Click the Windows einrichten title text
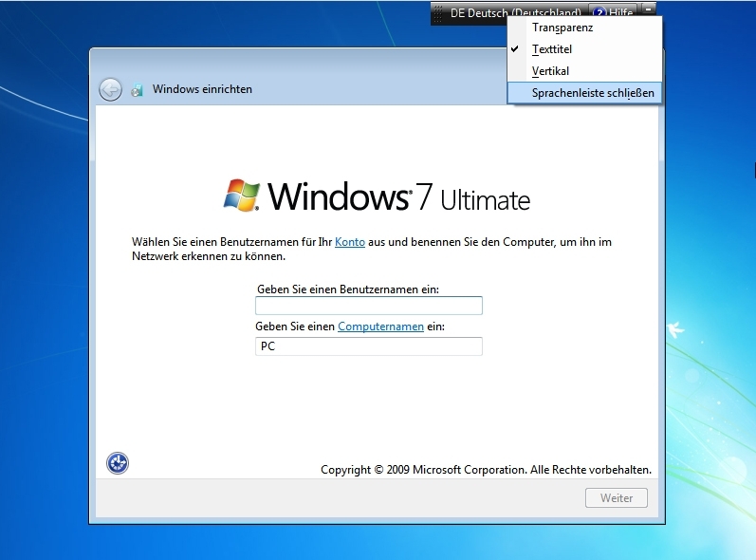 pyautogui.click(x=202, y=89)
